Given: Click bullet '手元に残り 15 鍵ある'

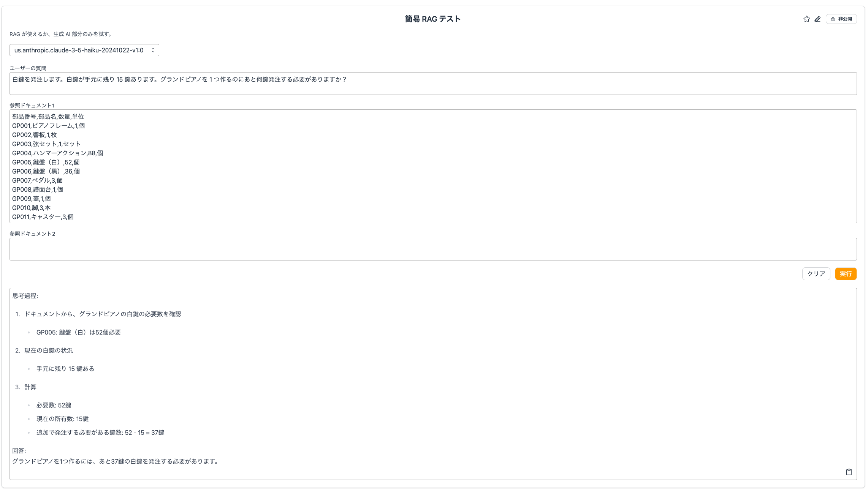Looking at the screenshot, I should (x=65, y=369).
